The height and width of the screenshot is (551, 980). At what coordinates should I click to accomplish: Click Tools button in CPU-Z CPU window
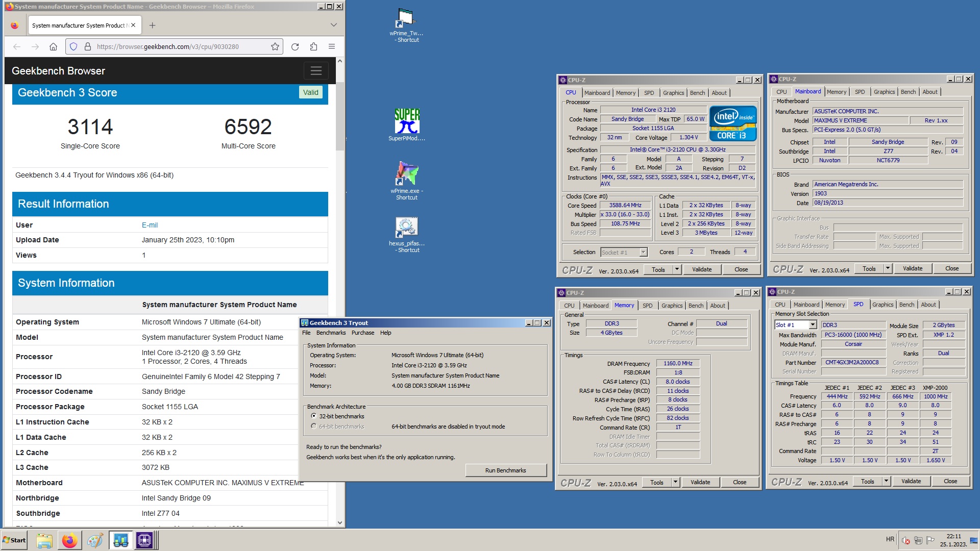658,269
